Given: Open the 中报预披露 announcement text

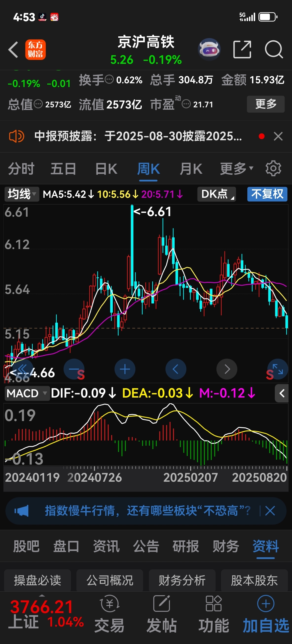Looking at the screenshot, I should (x=138, y=136).
